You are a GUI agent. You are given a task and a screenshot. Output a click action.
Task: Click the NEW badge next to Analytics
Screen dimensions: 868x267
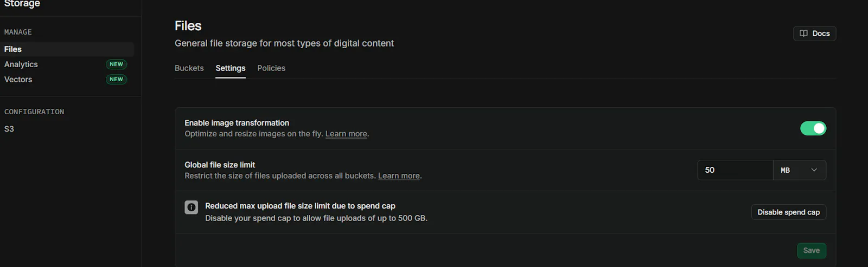click(x=116, y=64)
